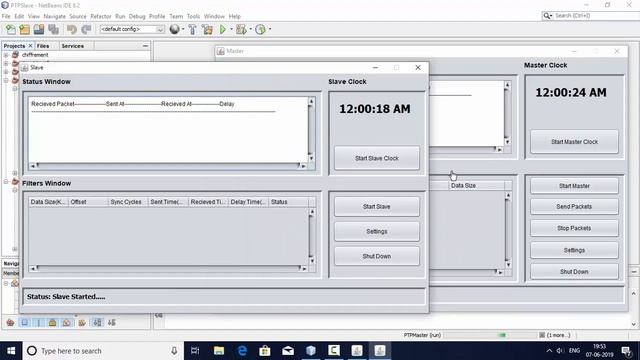Click the browser globe toolbar icon

tap(174, 29)
